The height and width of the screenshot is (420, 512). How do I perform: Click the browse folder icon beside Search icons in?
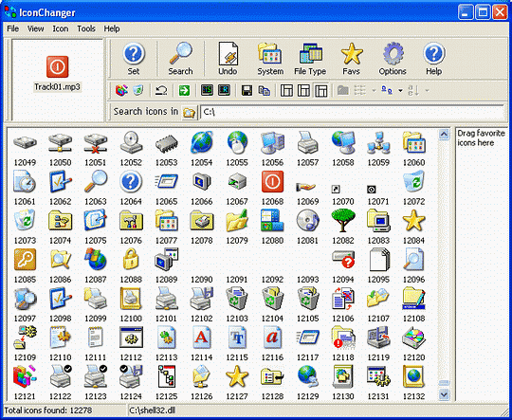tap(190, 113)
